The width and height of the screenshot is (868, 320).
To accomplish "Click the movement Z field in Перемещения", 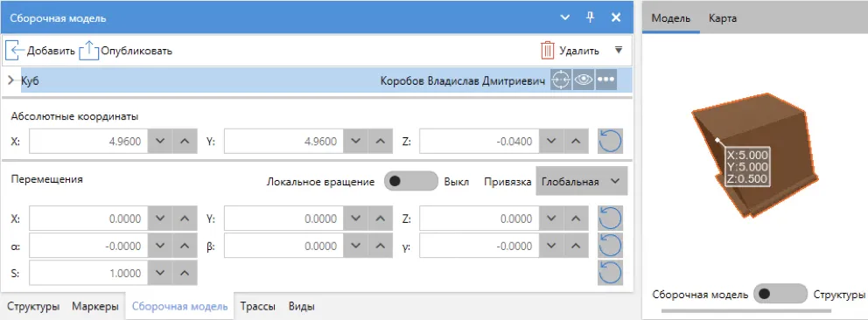I will [x=479, y=219].
